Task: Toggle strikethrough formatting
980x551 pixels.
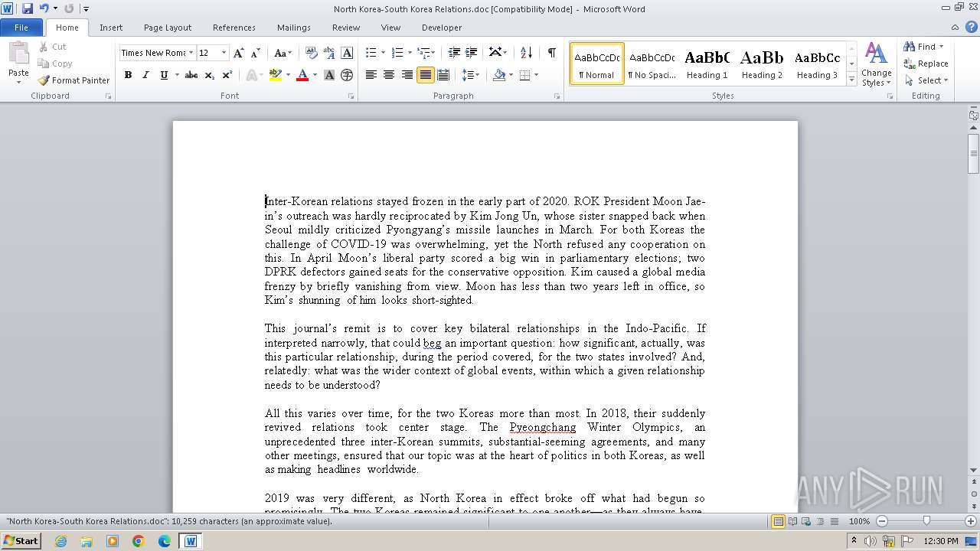Action: click(191, 75)
